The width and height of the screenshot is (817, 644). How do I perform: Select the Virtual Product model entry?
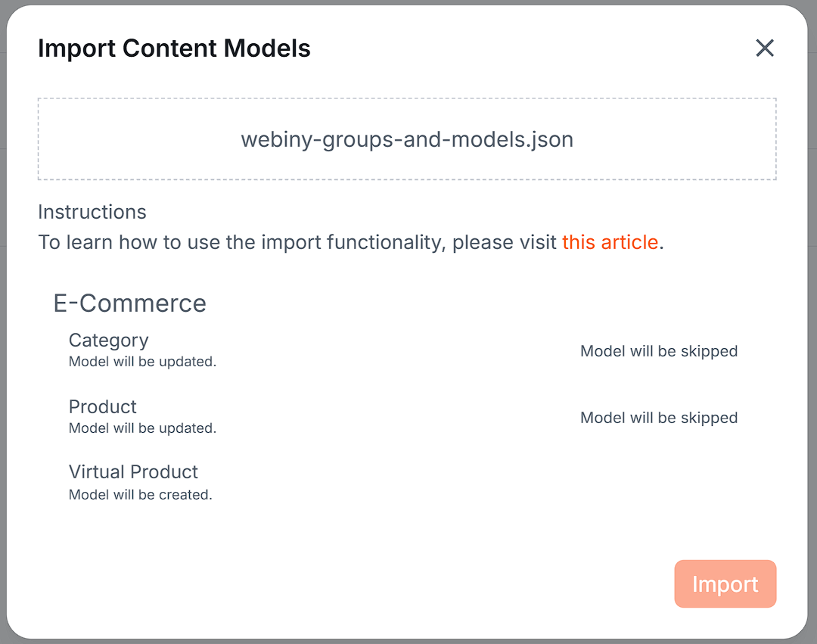(133, 471)
